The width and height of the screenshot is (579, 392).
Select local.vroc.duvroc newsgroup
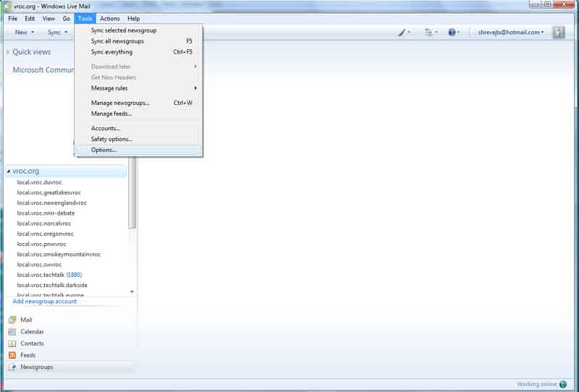coord(40,182)
